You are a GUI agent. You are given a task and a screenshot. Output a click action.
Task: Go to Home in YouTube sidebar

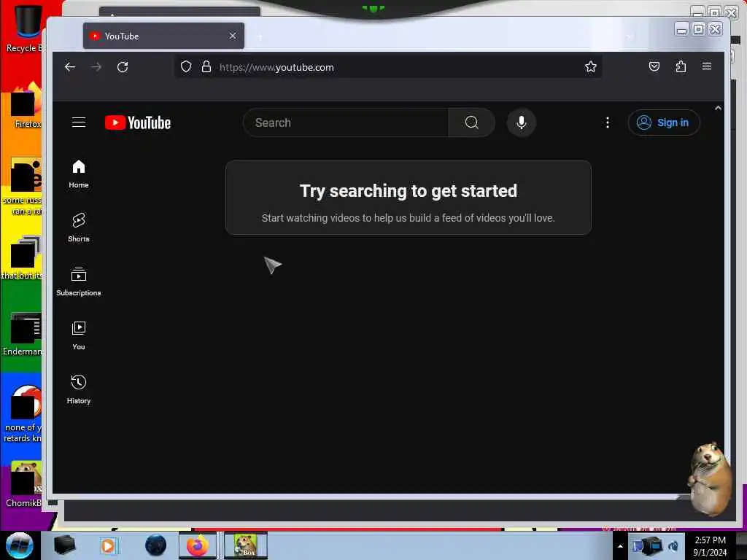[79, 174]
